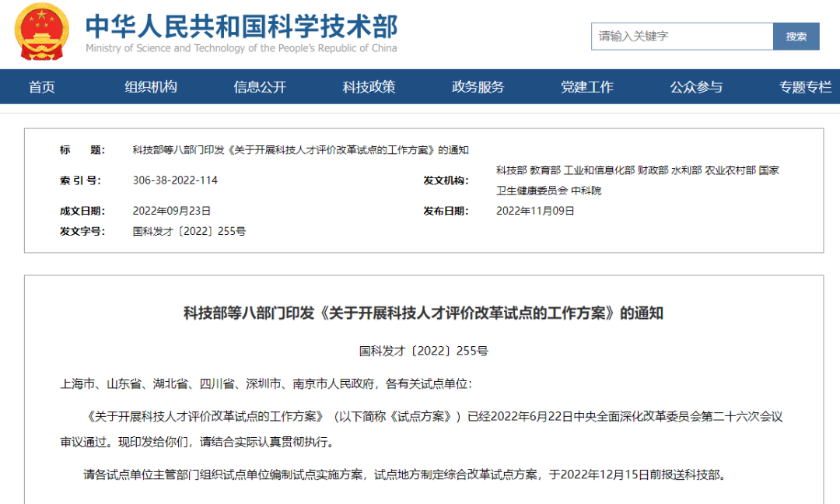Viewport: 840px width, 504px height.
Task: Open the 科技政策 navigation tab
Action: (369, 87)
